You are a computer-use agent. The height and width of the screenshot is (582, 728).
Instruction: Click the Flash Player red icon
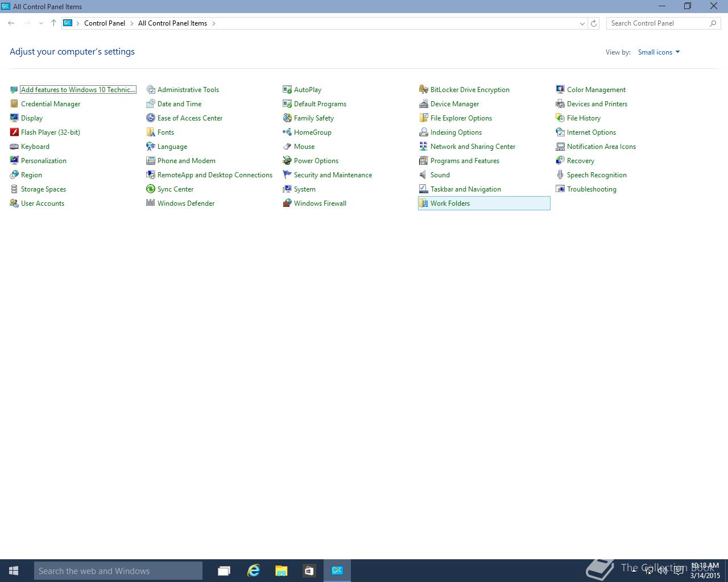(x=14, y=132)
